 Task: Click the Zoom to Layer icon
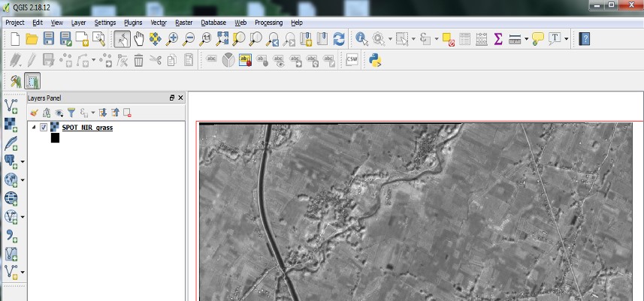click(x=255, y=39)
